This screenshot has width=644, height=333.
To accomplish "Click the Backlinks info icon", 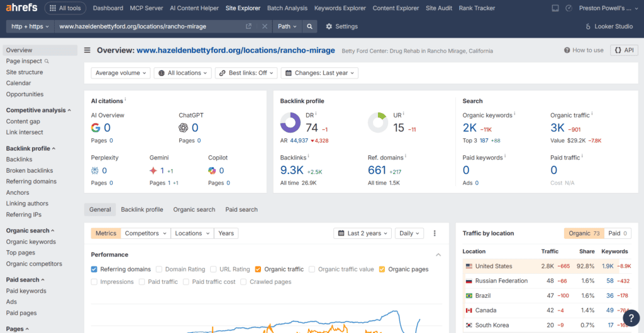I will 308,156.
